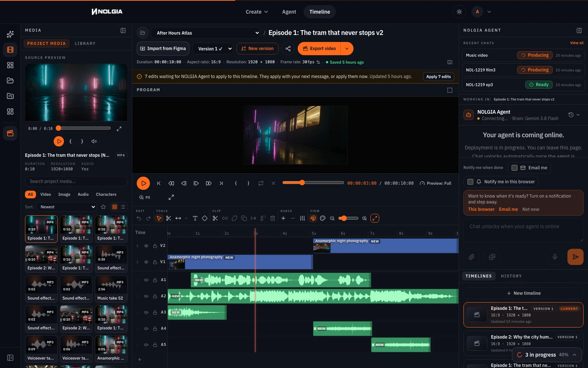Lock the A3 track
This screenshot has height=368, width=588.
tap(155, 312)
